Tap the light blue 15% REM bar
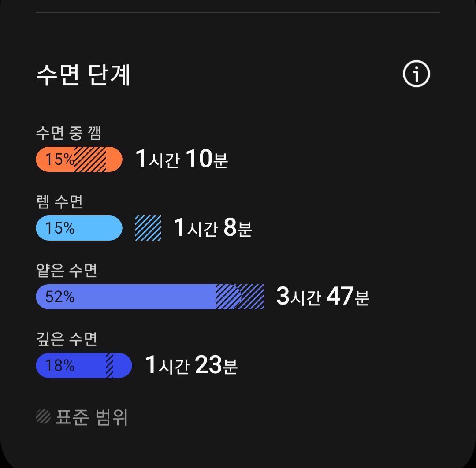476x468 pixels. click(79, 228)
